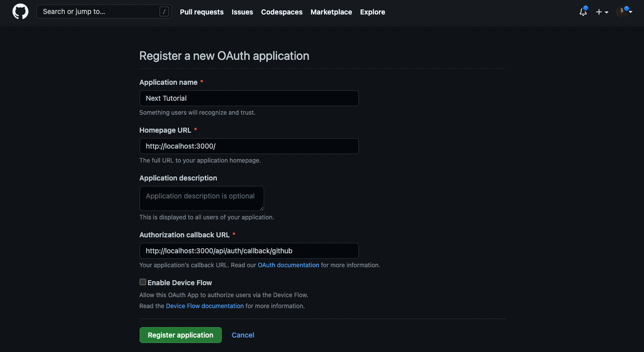Open the profile avatar menu
This screenshot has width=644, height=352.
click(622, 11)
